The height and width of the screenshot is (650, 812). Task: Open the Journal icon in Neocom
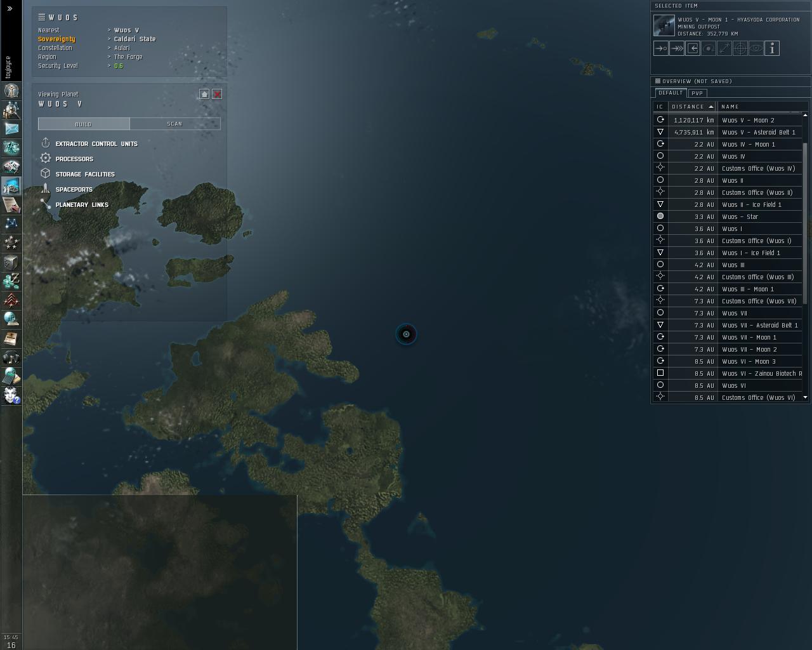click(x=11, y=338)
